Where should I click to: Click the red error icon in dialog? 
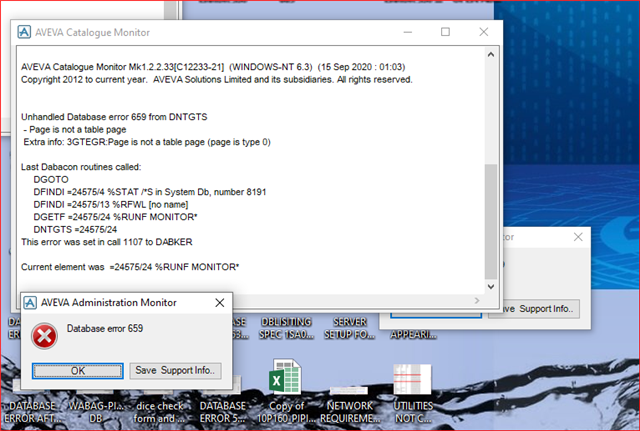44,336
